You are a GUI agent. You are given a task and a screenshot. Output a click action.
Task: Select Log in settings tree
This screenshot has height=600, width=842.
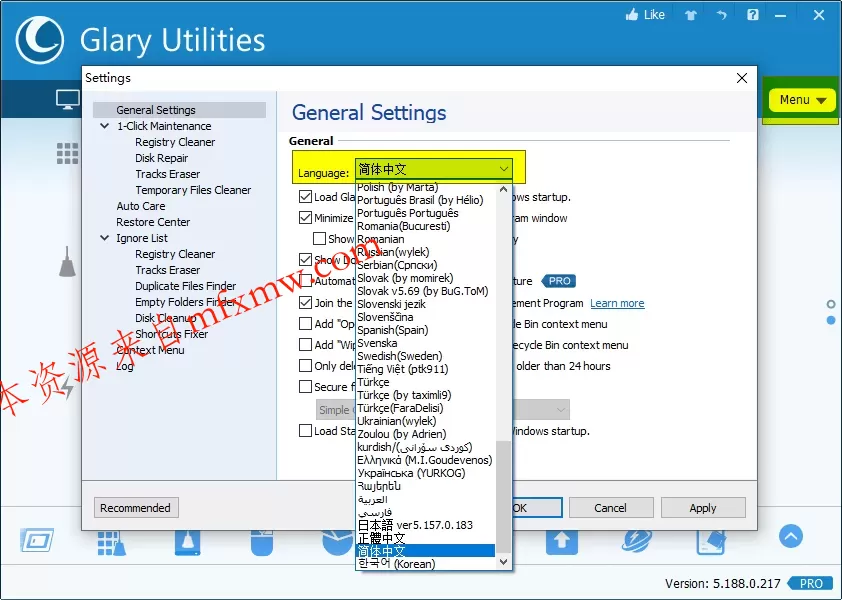[x=125, y=366]
